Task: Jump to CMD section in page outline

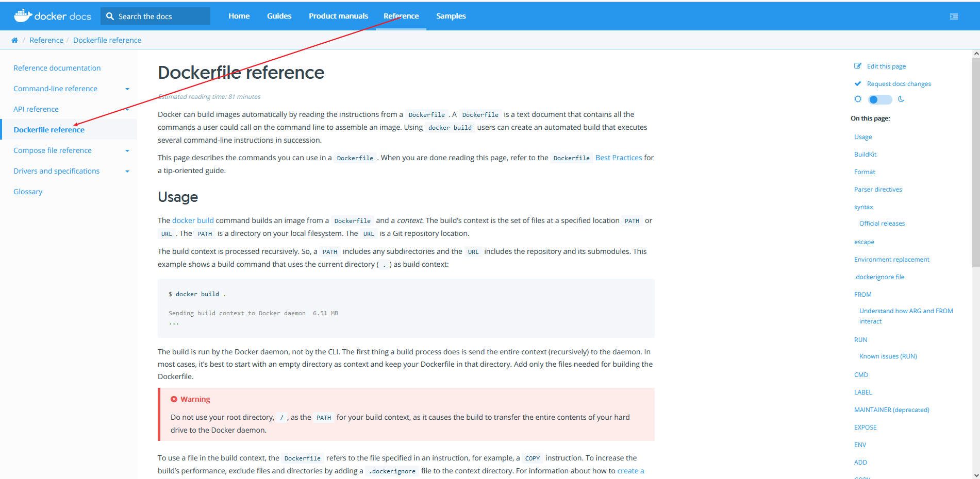Action: [x=861, y=375]
